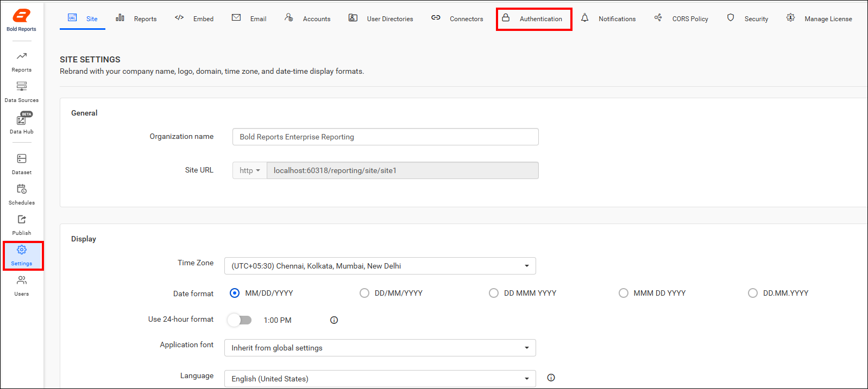Screen dimensions: 868x389
Task: Open the Notifications tab label
Action: point(617,18)
